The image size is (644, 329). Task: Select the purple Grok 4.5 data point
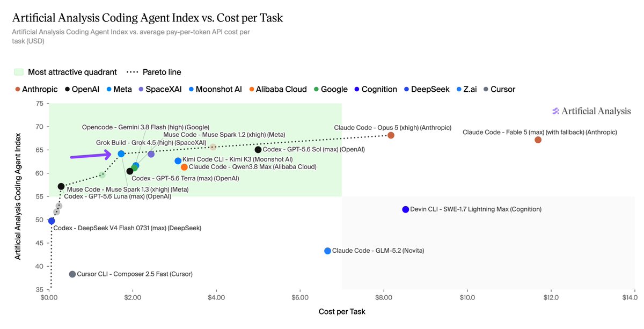click(151, 154)
